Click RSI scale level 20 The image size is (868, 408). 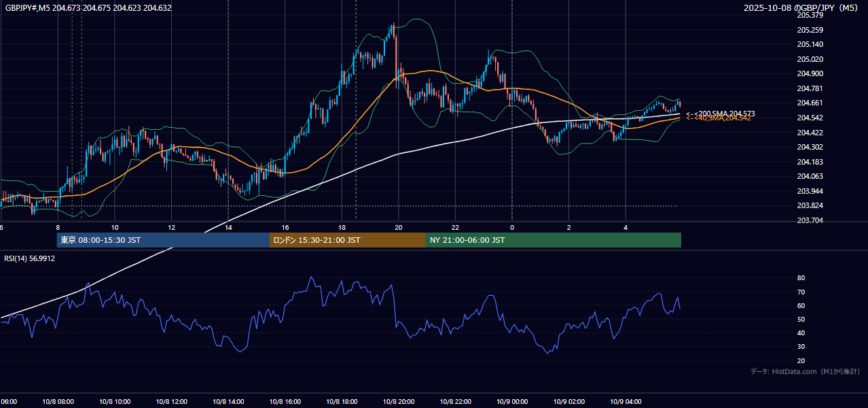[801, 360]
